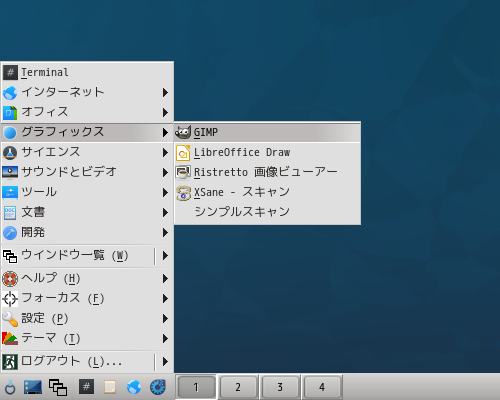
Task: Click the lifebuoy icon beside ヘルプ
Action: coord(10,279)
